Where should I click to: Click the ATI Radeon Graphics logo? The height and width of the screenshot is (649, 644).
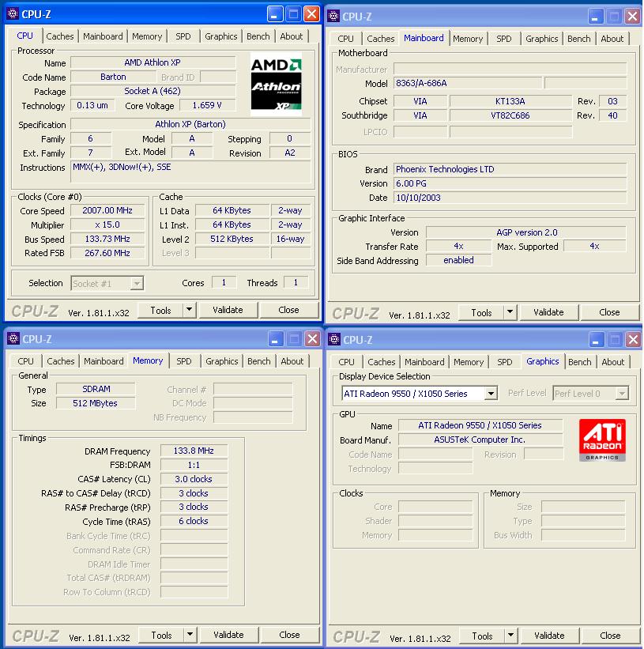[602, 440]
